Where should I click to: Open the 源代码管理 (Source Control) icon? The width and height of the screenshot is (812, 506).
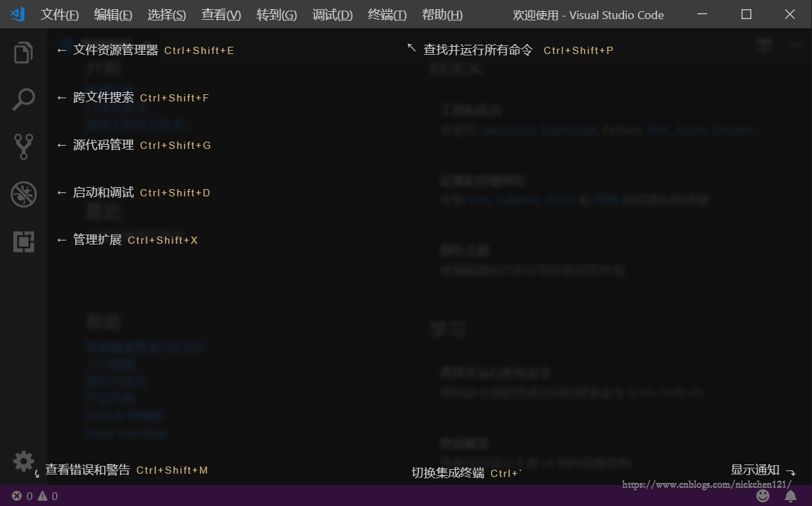[24, 146]
